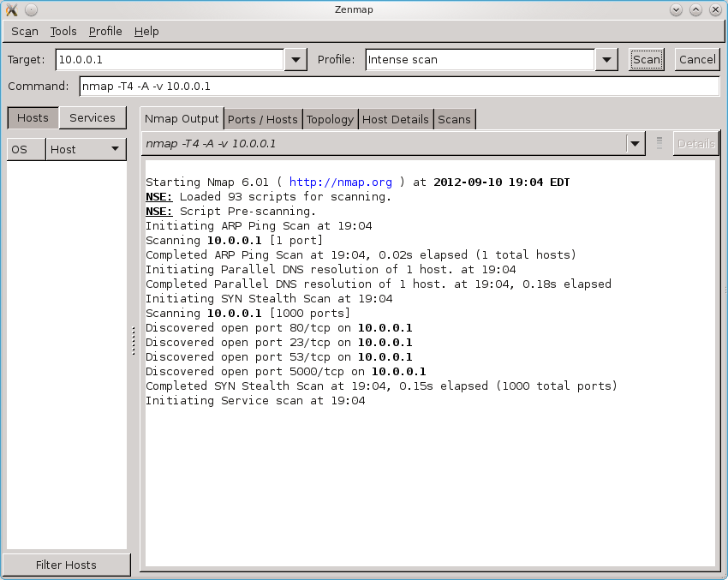Maximize the Zenmap window
Screen dimensions: 728x580
[695, 9]
